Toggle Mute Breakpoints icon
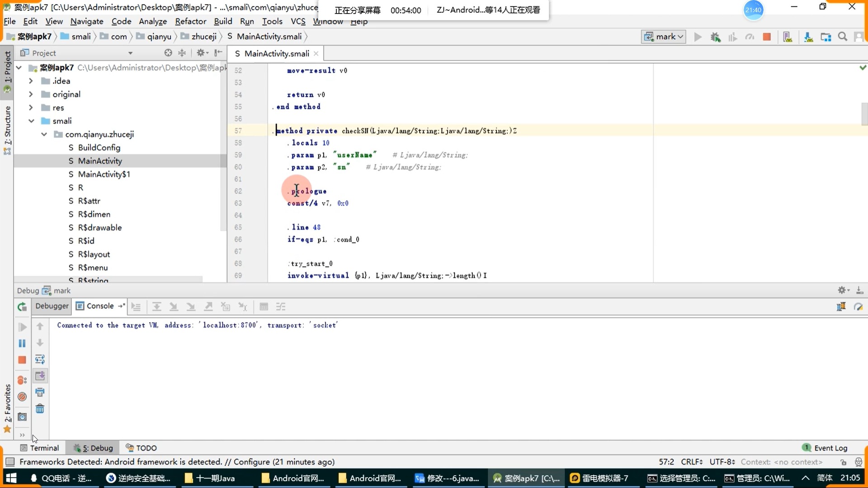Viewport: 868px width, 488px height. tap(22, 397)
